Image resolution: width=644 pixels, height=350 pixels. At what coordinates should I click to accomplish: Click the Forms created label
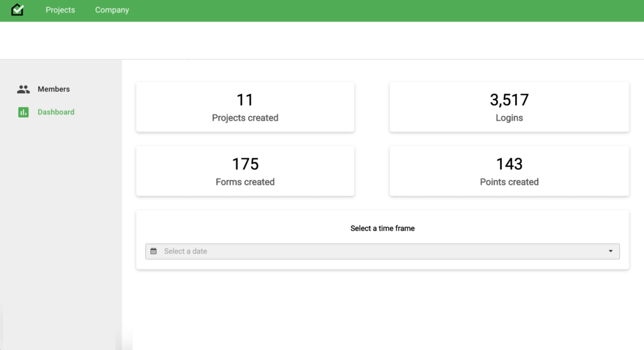tap(245, 182)
